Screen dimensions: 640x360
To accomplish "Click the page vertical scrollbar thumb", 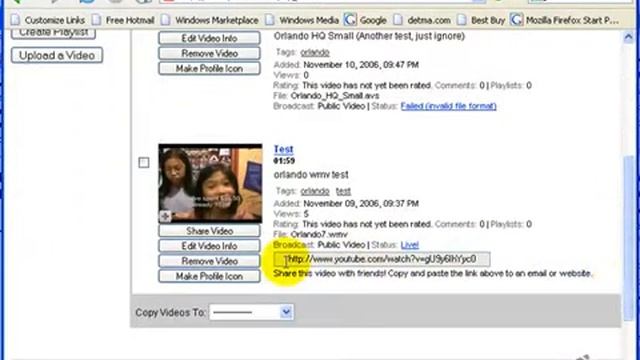I will tap(628, 237).
